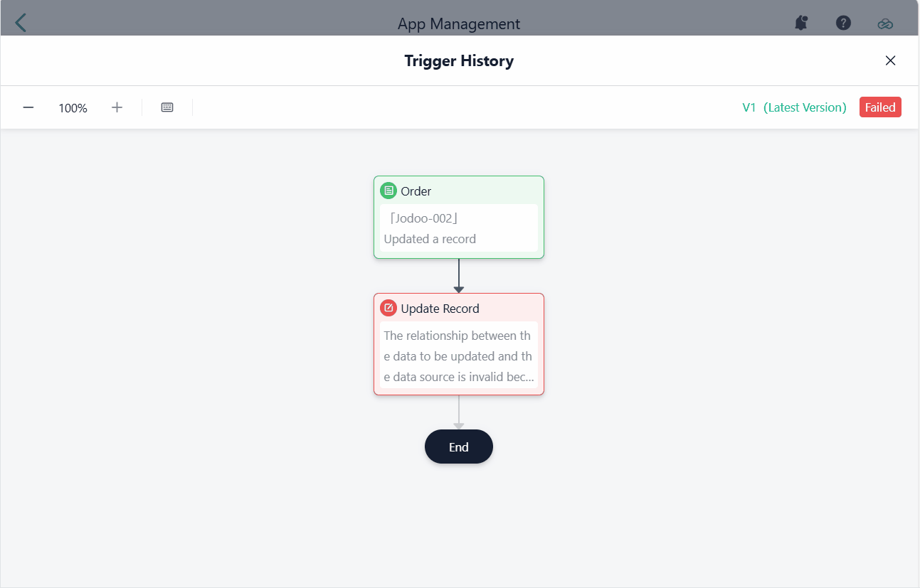
Task: Open the help question mark icon
Action: tap(843, 23)
